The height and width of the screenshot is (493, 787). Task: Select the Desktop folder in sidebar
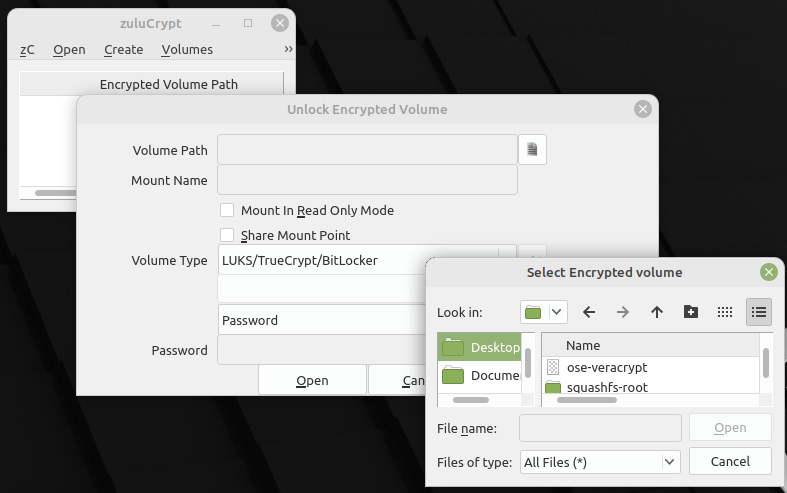click(479, 347)
